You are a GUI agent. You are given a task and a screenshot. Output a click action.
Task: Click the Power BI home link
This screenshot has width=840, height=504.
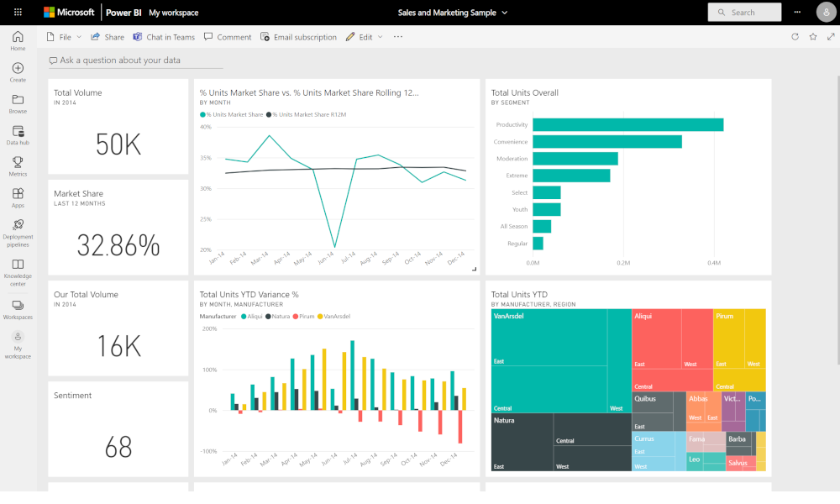click(123, 13)
